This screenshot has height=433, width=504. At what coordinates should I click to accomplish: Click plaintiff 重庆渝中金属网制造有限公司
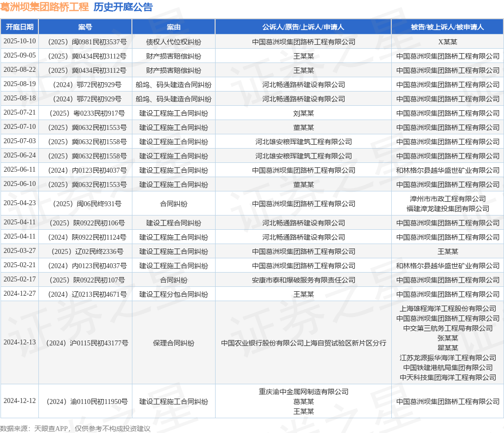303,392
